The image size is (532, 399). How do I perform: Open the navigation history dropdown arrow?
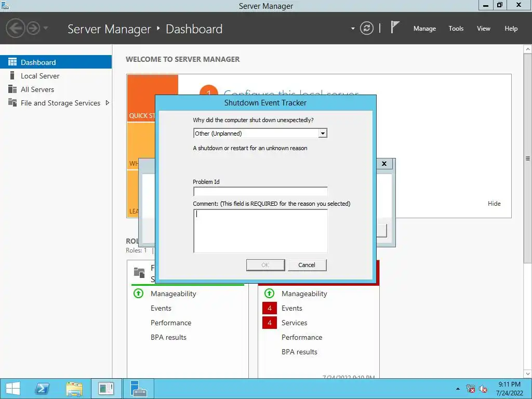point(46,28)
